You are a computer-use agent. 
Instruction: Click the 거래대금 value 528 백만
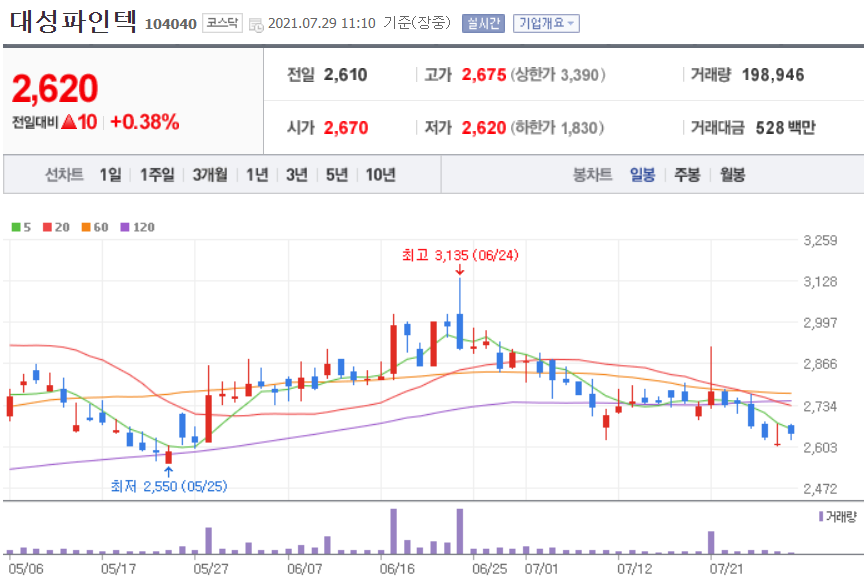pos(785,128)
